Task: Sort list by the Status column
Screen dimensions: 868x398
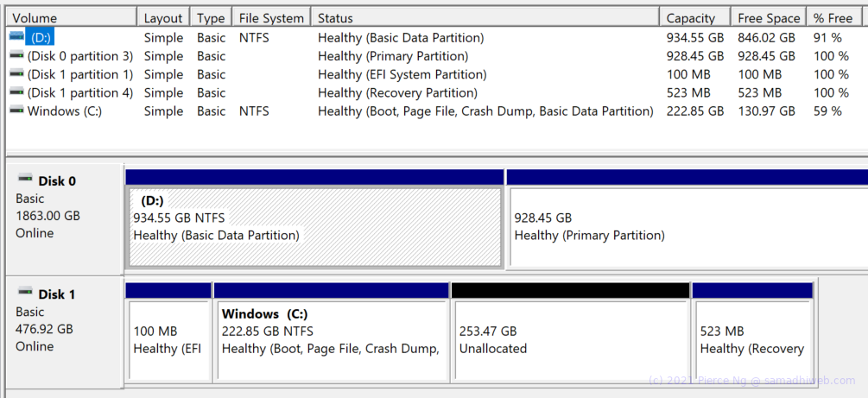Action: point(485,17)
